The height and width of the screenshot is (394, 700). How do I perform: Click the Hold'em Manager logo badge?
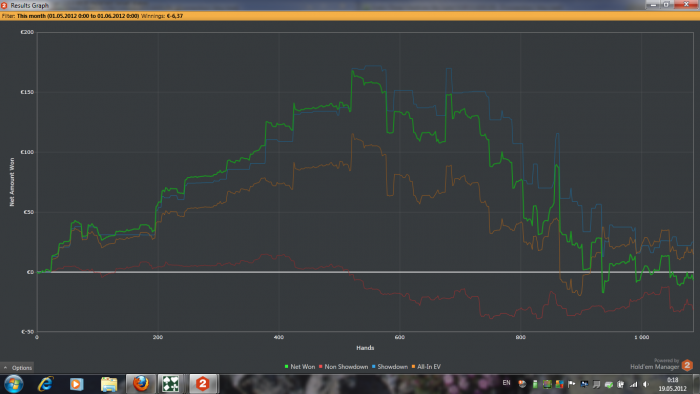tap(687, 365)
